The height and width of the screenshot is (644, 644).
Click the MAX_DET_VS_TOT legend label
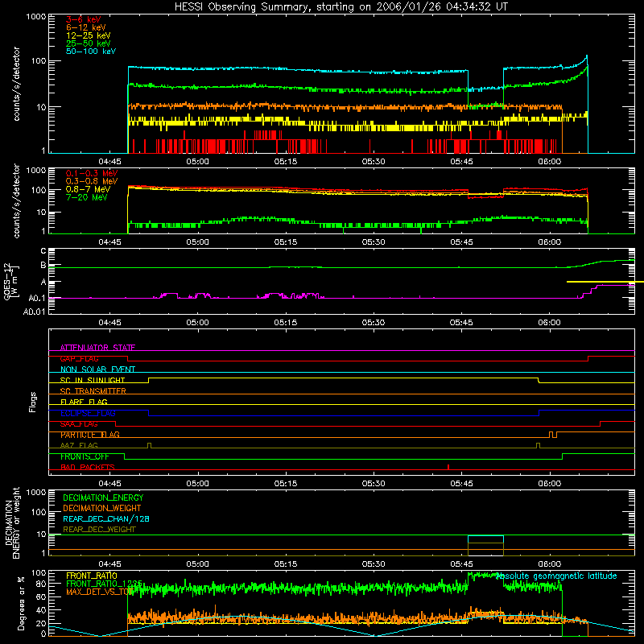click(100, 592)
